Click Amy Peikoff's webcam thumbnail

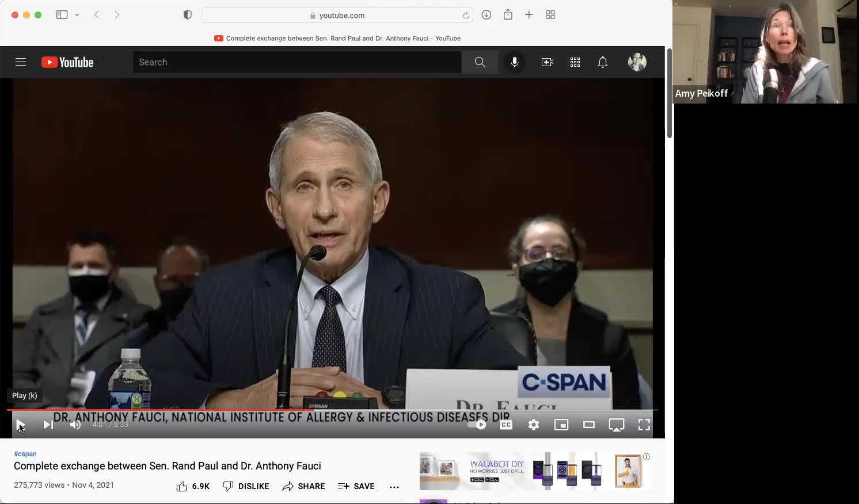coord(766,52)
